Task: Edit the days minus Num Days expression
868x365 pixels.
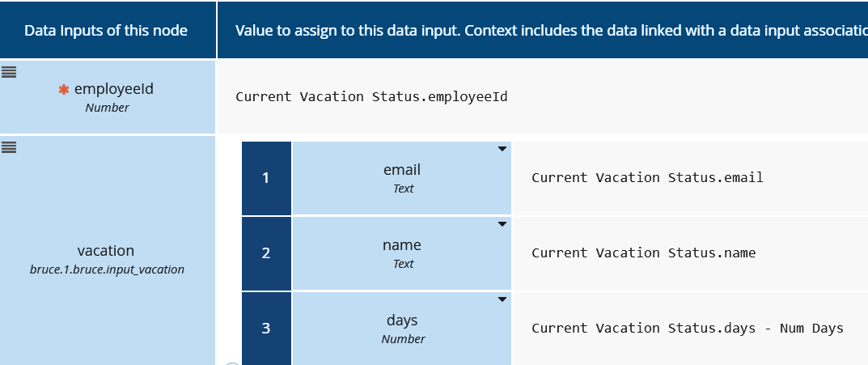Action: click(x=687, y=328)
